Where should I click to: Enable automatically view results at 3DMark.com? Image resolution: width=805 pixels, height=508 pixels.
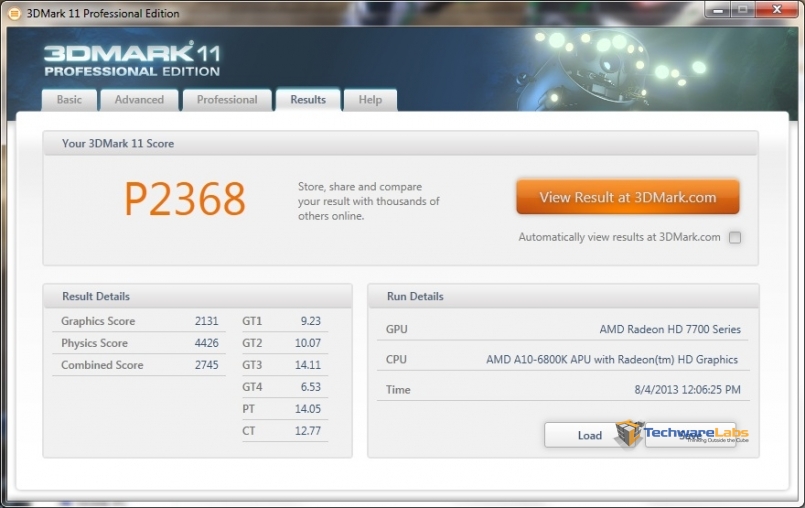click(735, 237)
